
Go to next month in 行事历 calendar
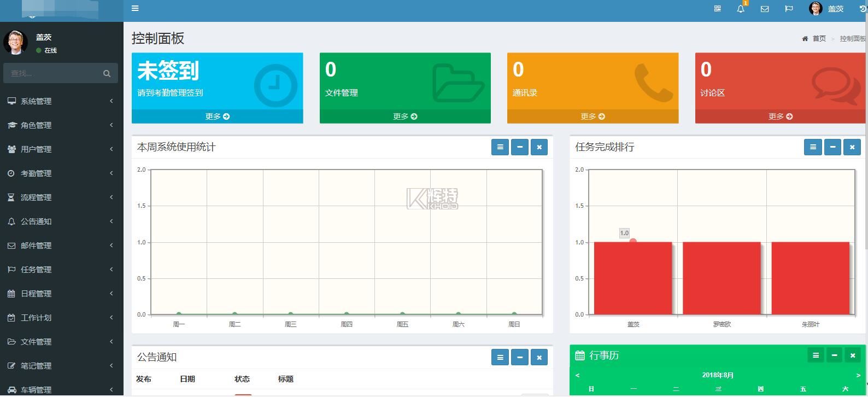(858, 375)
